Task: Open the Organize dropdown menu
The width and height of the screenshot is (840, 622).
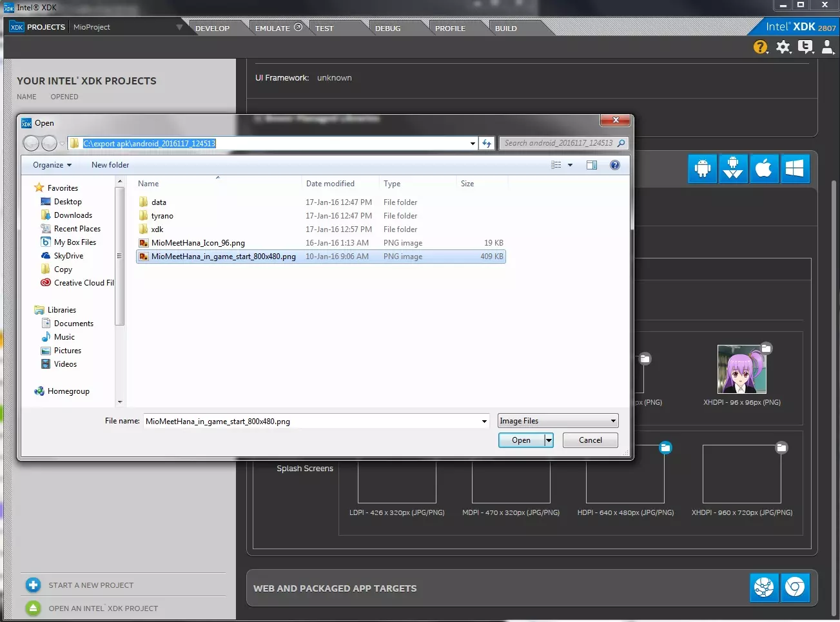Action: pyautogui.click(x=52, y=165)
